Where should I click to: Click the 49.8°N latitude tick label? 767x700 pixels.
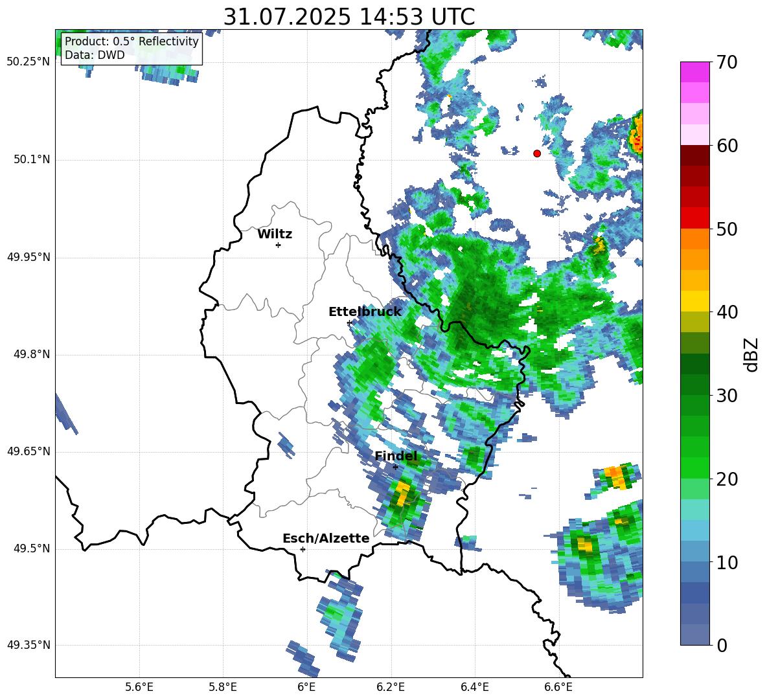tap(32, 354)
